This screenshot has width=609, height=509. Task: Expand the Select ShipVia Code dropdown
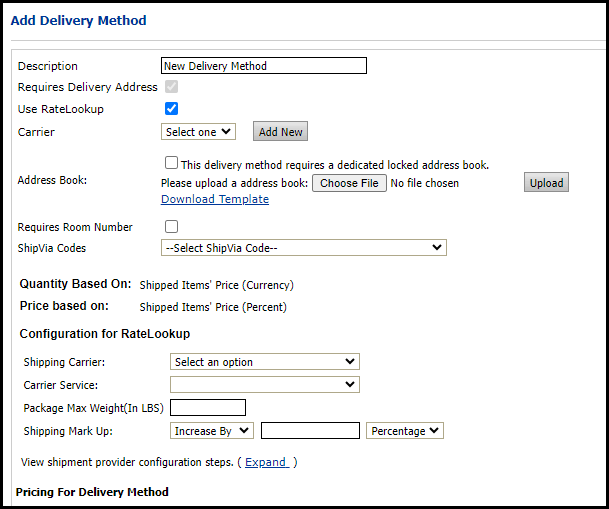click(x=303, y=248)
